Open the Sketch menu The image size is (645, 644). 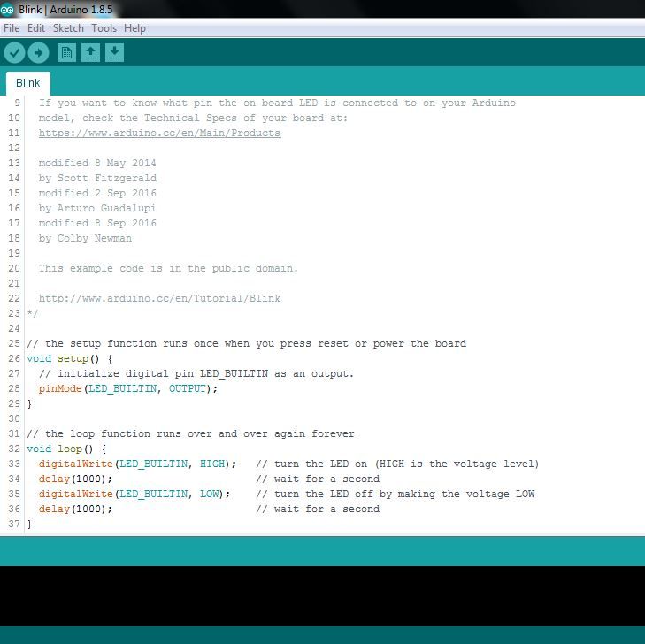68,28
